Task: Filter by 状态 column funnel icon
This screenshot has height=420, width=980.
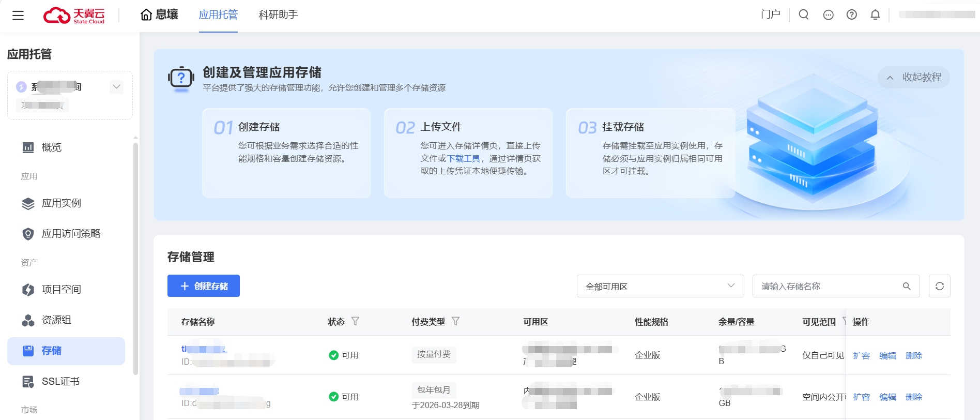Action: pos(355,321)
